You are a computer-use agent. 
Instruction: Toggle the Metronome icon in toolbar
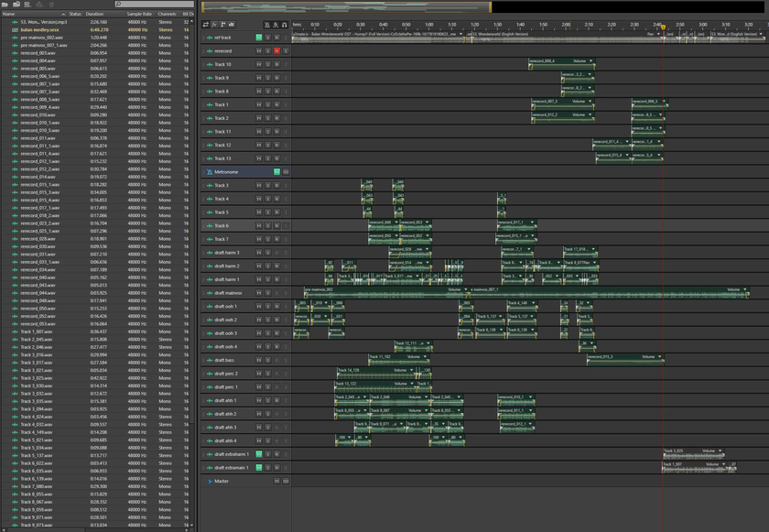[x=266, y=24]
